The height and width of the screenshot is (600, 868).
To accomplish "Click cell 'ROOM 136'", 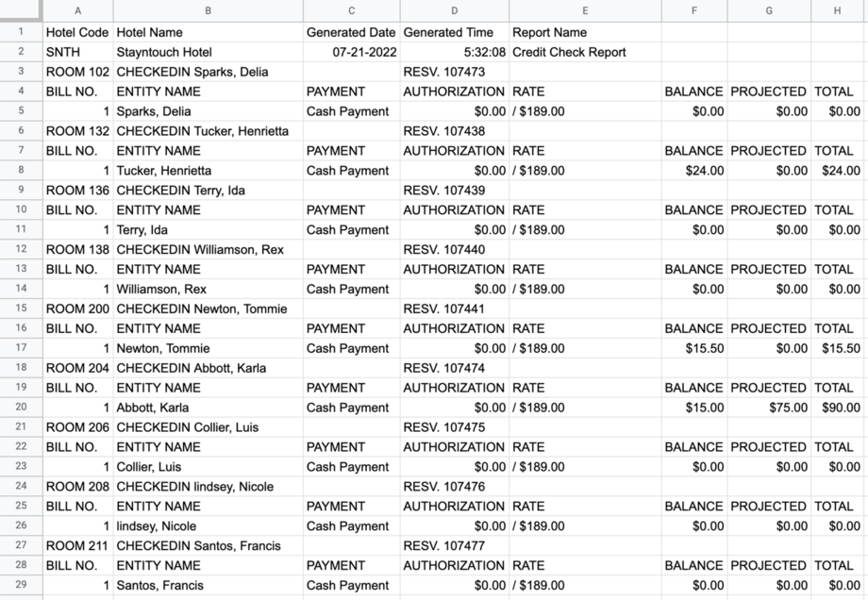I will point(78,191).
